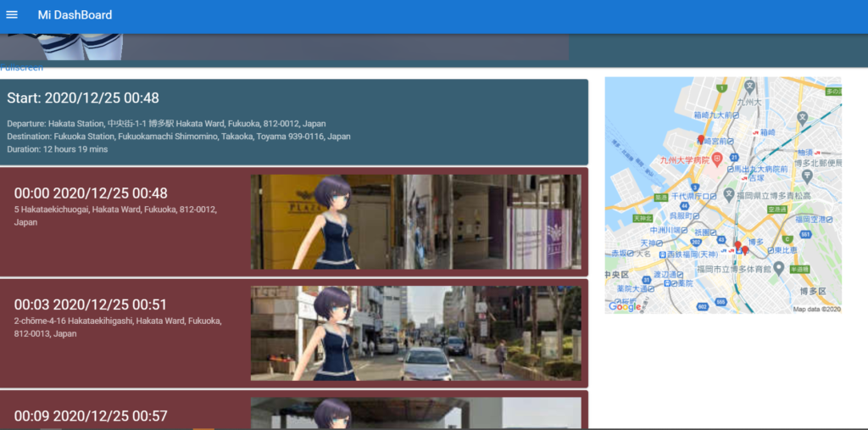Image resolution: width=868 pixels, height=430 pixels.
Task: Click the Google logo on the map
Action: (625, 306)
